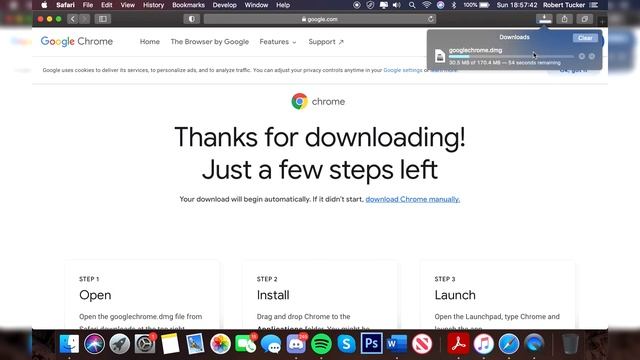Open Adobe Acrobat from the Dock
This screenshot has width=640, height=360.
458,344
